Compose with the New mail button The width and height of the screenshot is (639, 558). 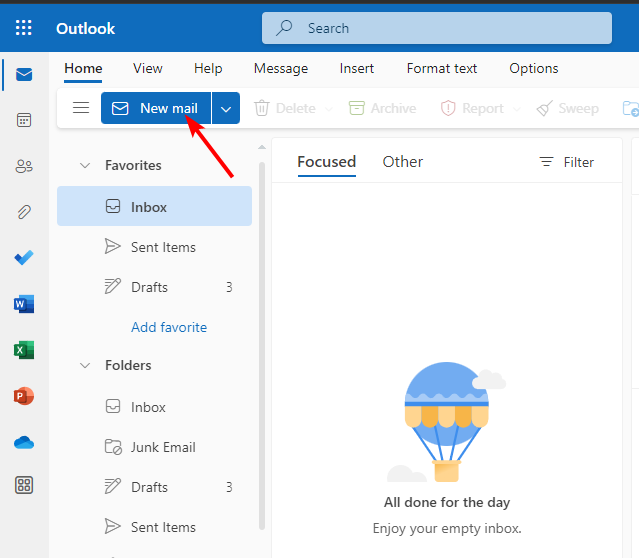pos(156,108)
